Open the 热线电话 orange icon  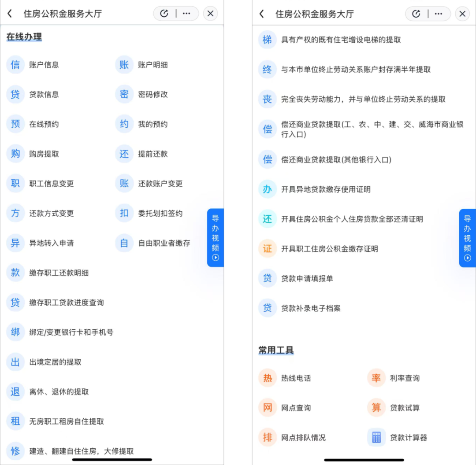tap(267, 378)
